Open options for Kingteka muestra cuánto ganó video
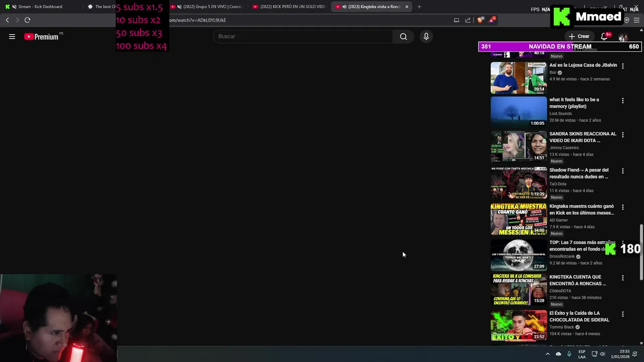Screen dimensions: 644x362 pos(623,207)
